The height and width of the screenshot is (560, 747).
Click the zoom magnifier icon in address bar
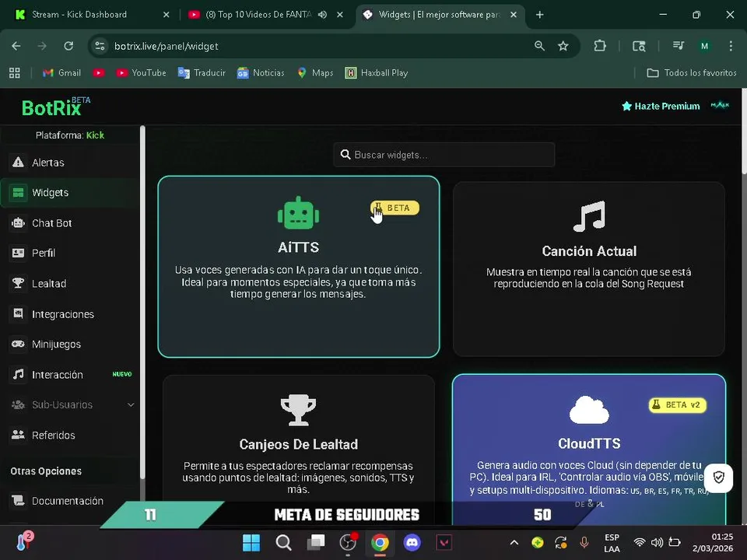[x=539, y=46]
